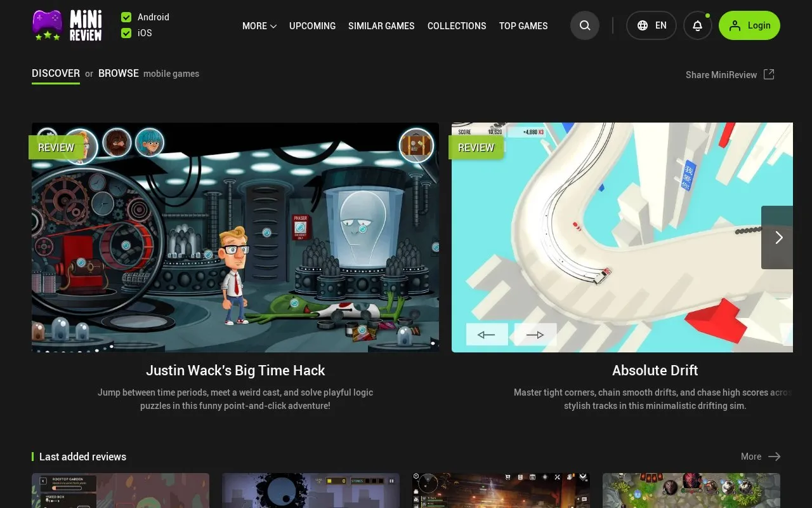Open SIMILAR GAMES from the navigation
812x508 pixels.
(381, 26)
